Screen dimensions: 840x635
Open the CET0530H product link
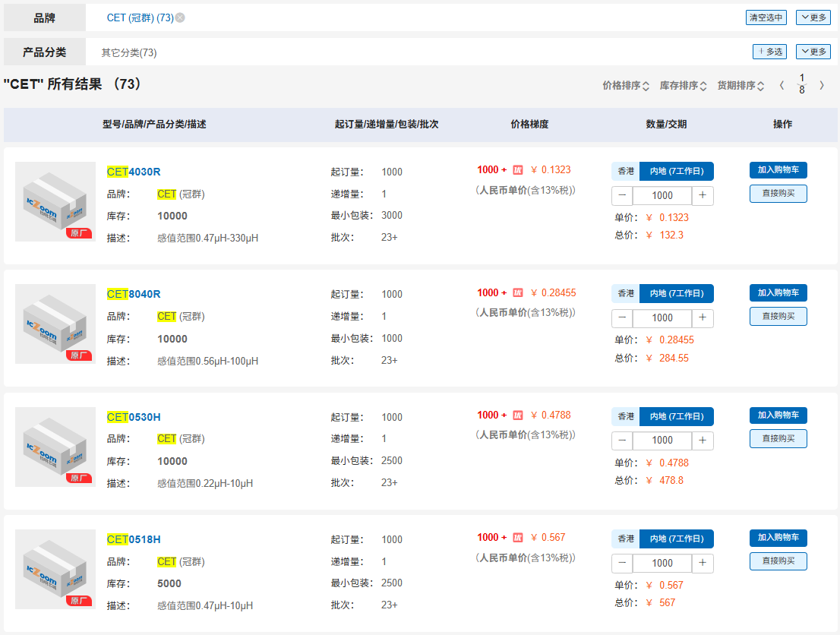[134, 417]
